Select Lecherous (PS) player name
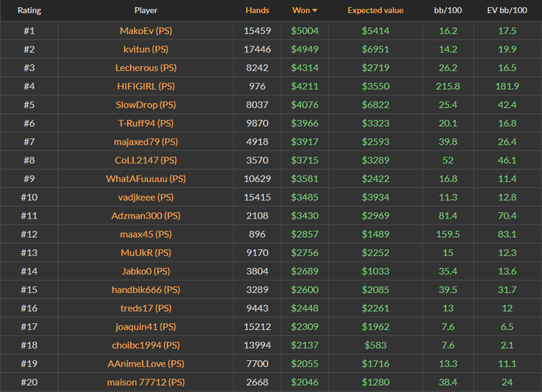The width and height of the screenshot is (542, 392). tap(146, 68)
